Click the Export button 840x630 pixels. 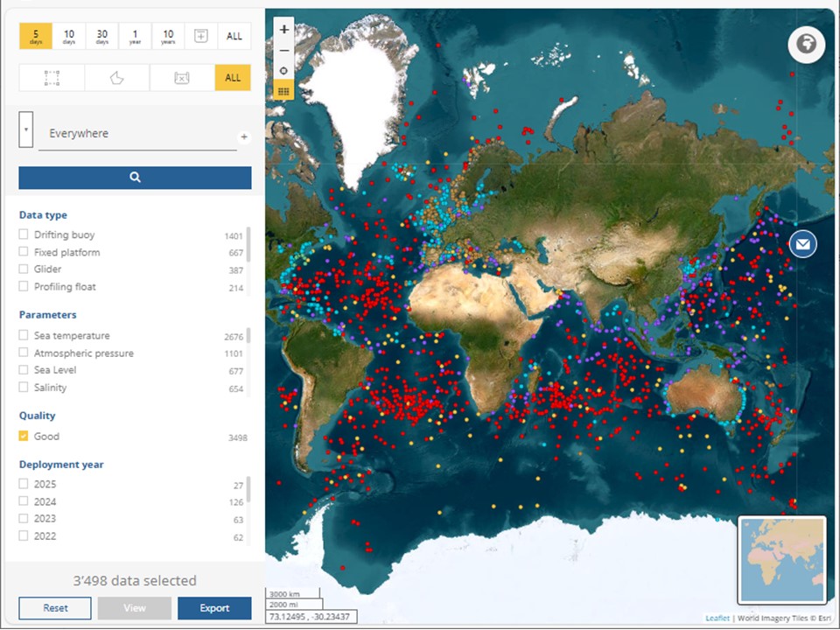pos(214,608)
